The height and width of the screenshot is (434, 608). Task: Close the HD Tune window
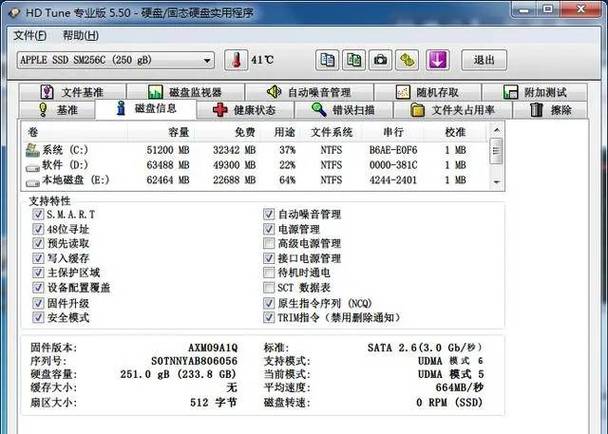tap(581, 9)
